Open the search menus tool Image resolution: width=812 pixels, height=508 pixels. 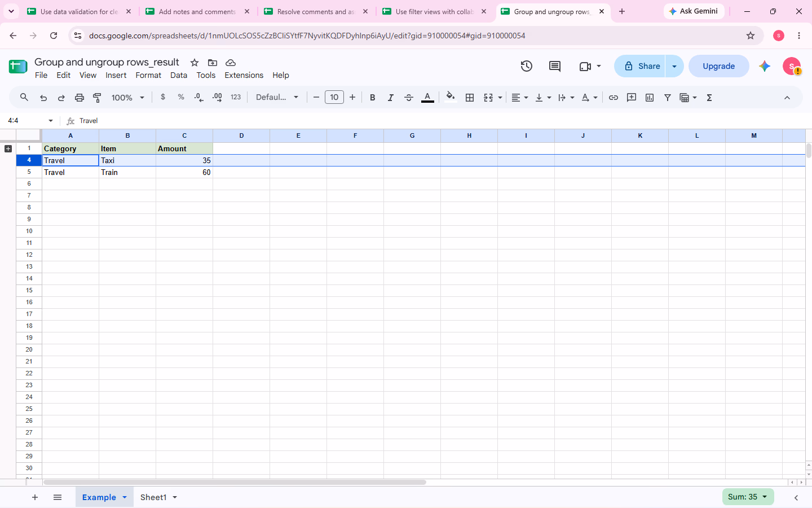[24, 98]
